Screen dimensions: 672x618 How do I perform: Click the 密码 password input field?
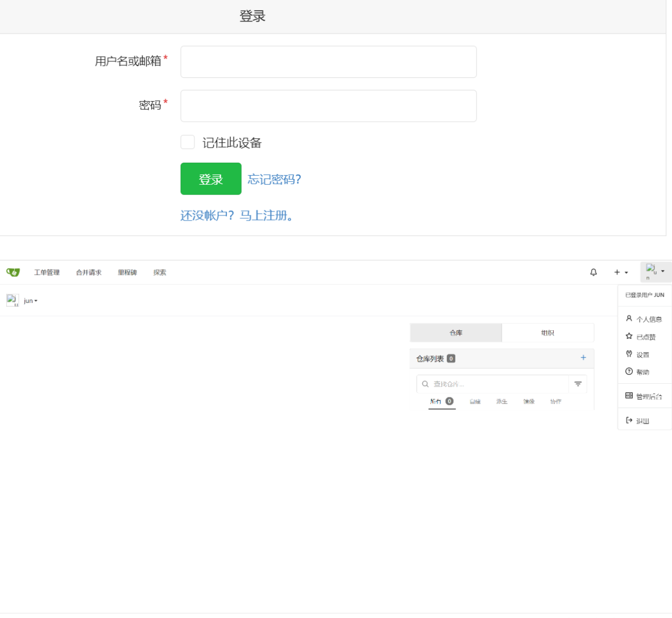[x=328, y=106]
